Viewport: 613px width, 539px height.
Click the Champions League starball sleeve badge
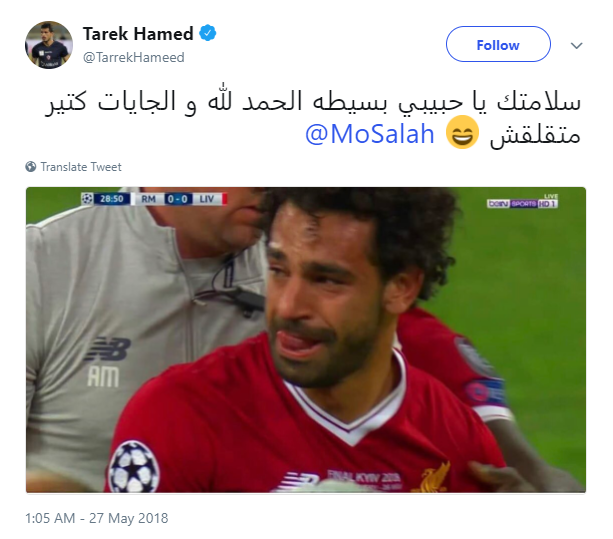pyautogui.click(x=134, y=466)
